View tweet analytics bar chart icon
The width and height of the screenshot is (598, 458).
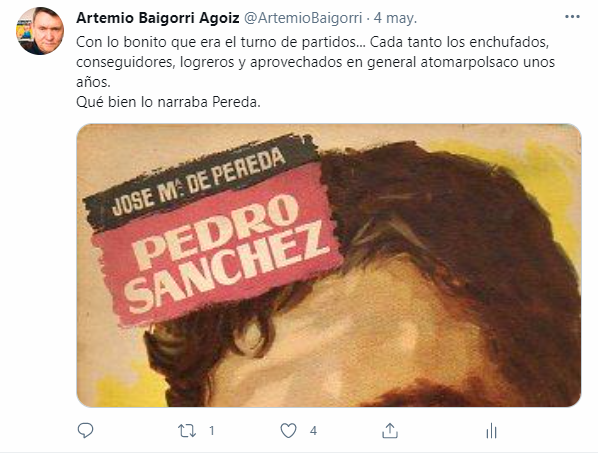pos(491,431)
